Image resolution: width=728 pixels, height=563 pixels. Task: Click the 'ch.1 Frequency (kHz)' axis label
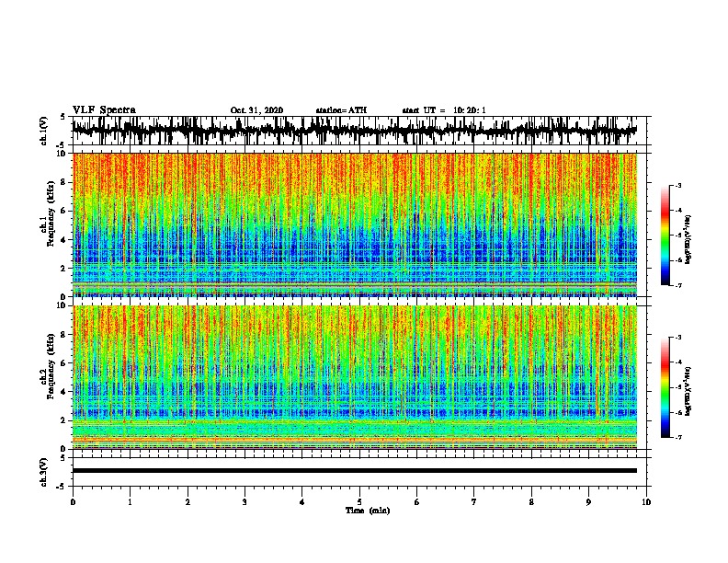coord(48,214)
